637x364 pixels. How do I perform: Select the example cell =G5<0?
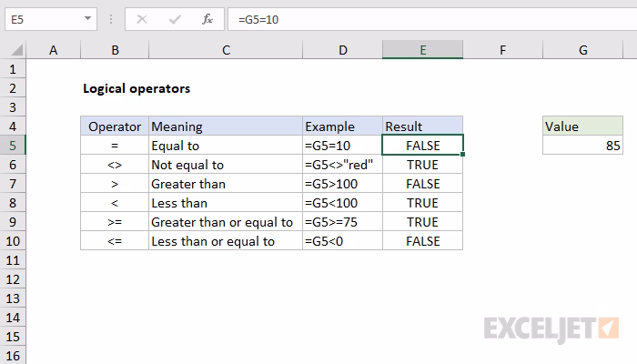point(342,241)
